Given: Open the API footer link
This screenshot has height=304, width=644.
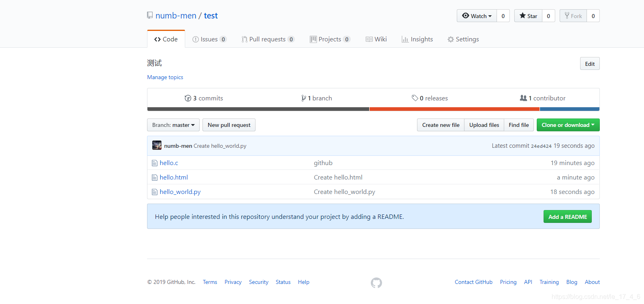Looking at the screenshot, I should pos(528,282).
